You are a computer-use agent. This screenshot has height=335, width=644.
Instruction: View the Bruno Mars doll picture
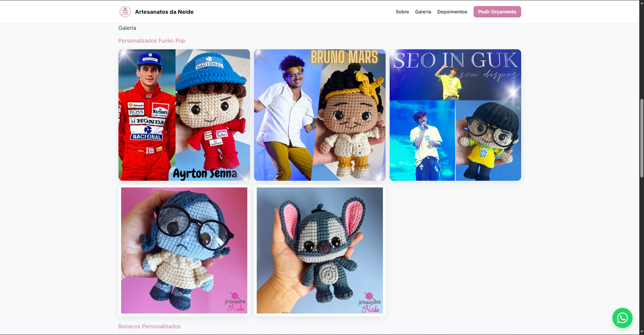tap(319, 115)
